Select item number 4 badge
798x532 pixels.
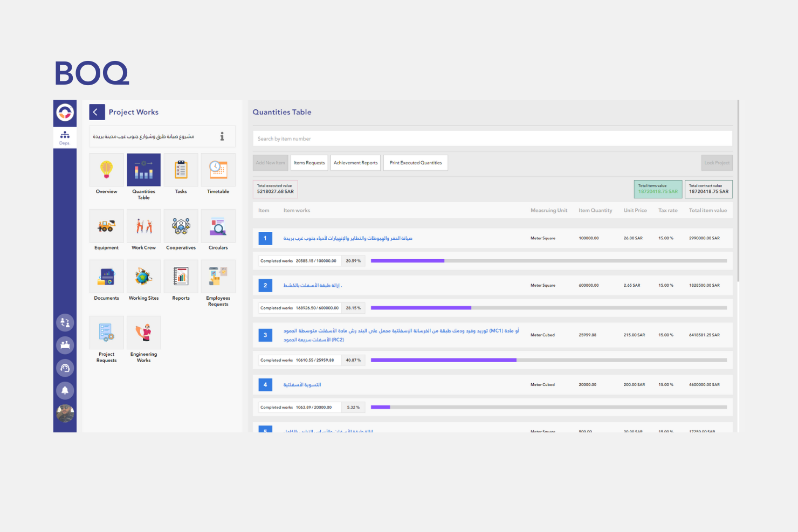265,385
